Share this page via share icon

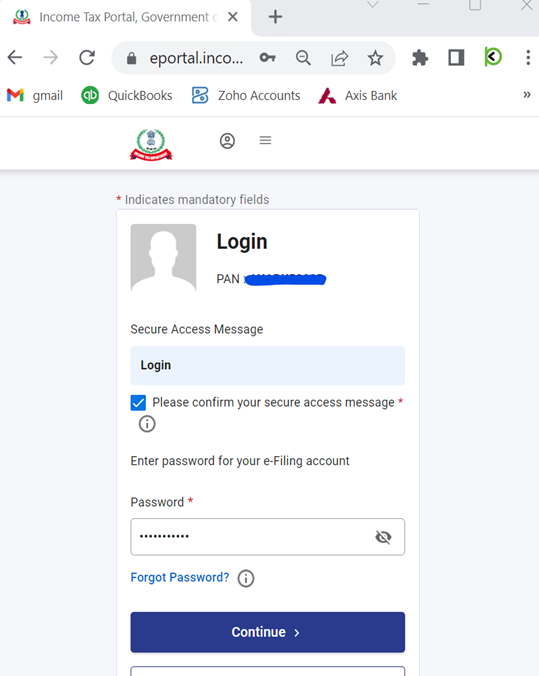(339, 58)
